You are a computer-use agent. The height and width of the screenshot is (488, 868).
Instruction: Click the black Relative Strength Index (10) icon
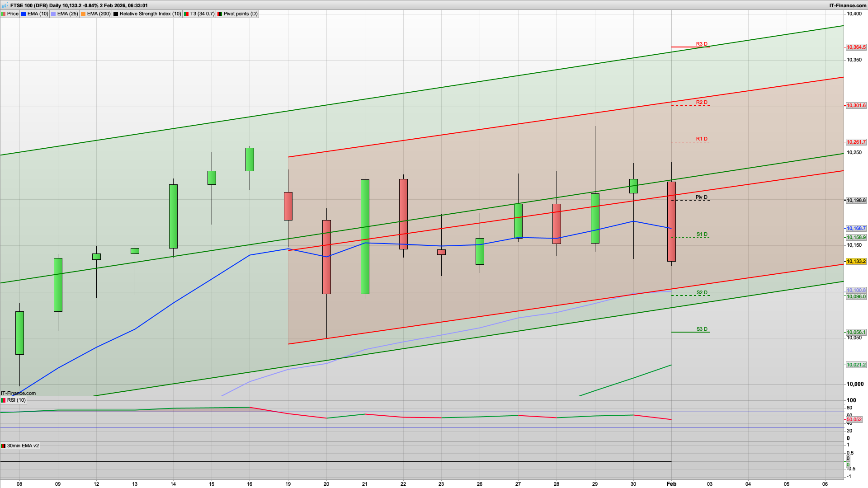(116, 14)
